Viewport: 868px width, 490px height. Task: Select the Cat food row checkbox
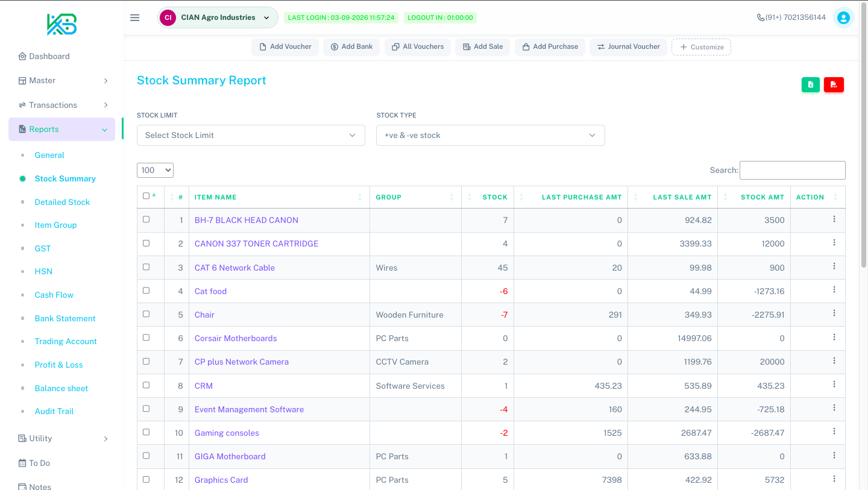coord(146,290)
